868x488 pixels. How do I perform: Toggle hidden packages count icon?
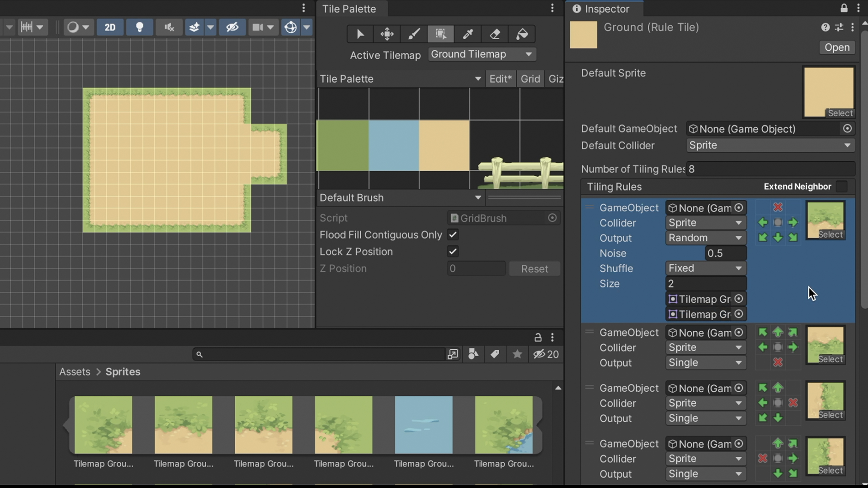(x=546, y=354)
